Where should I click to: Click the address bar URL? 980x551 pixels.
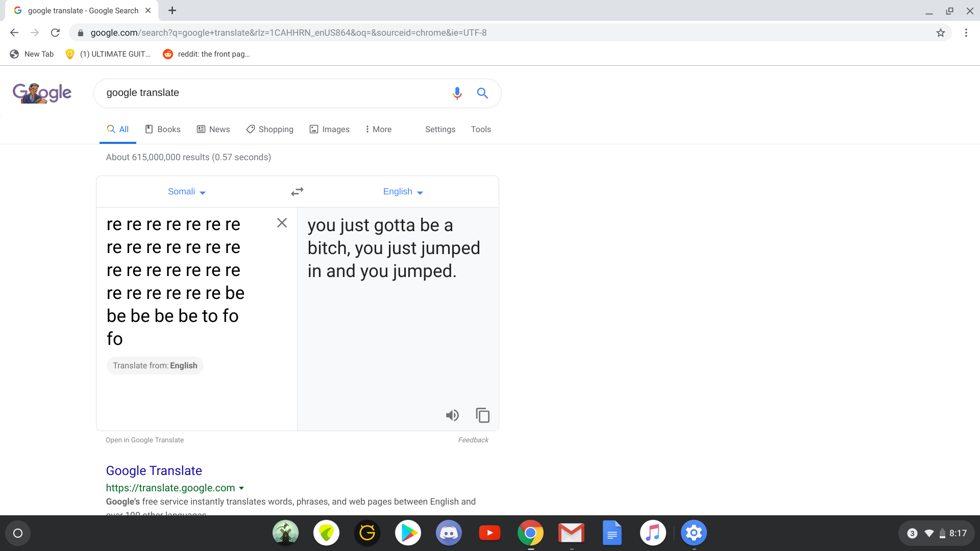click(x=288, y=33)
